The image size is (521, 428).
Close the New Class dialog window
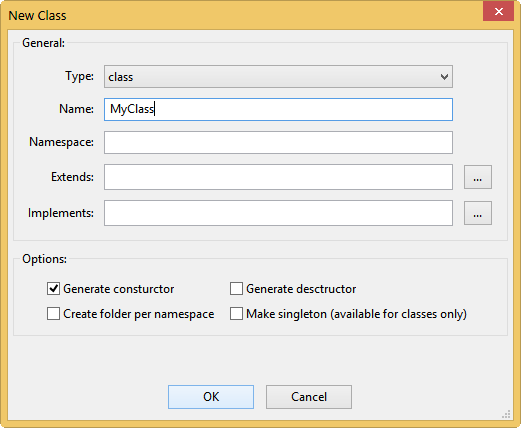click(498, 12)
